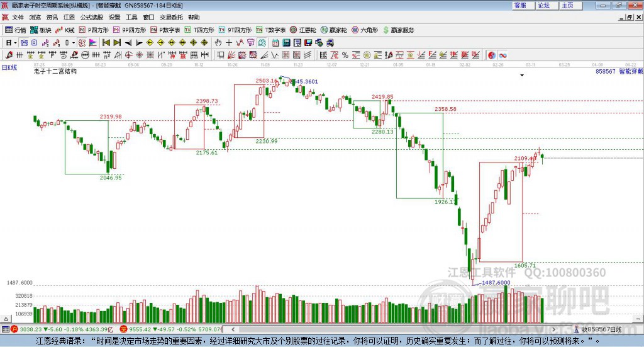Open the 浏览 menu

click(35, 17)
